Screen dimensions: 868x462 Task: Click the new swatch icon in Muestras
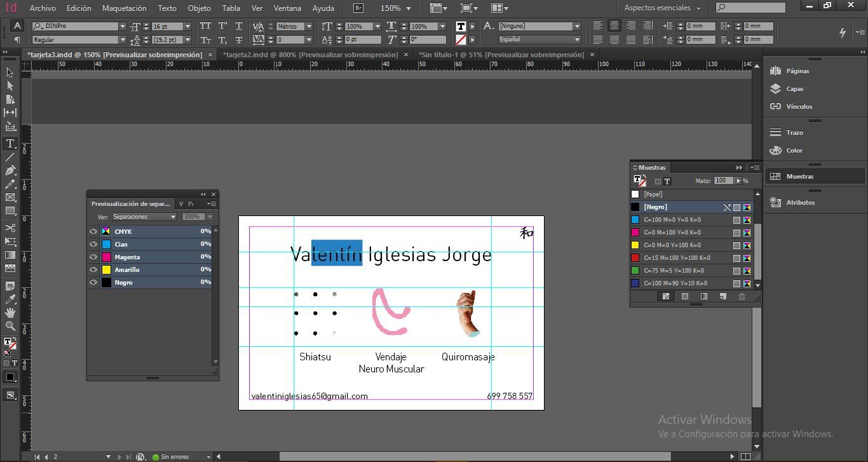(x=722, y=297)
